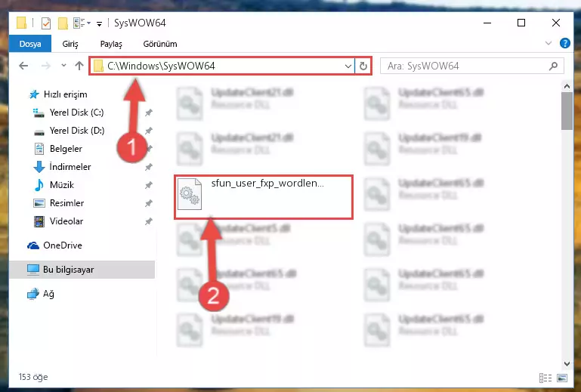Viewport: 581px width, 392px height.
Task: Click the address bar path C:\Windows\SysWOW64
Action: [161, 66]
